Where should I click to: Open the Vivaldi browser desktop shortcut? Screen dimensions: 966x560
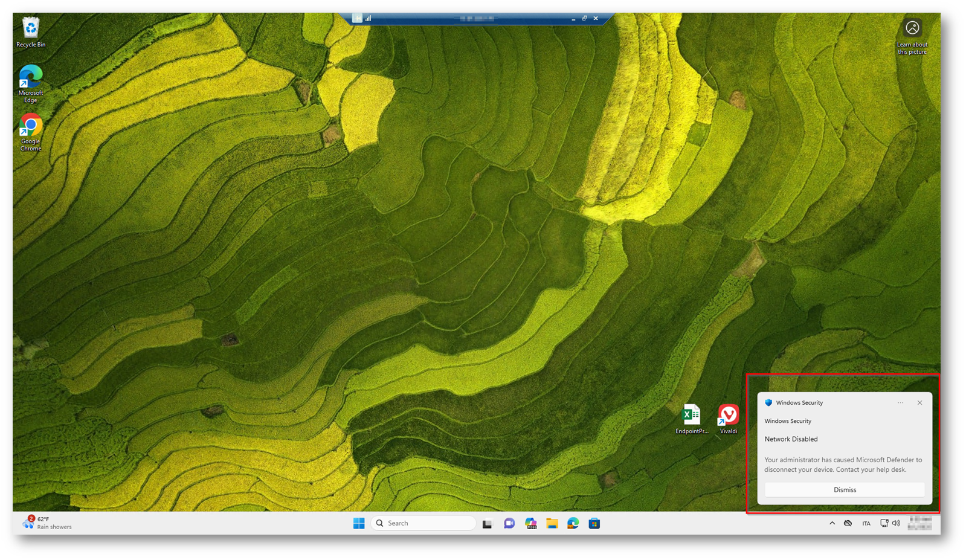(728, 416)
